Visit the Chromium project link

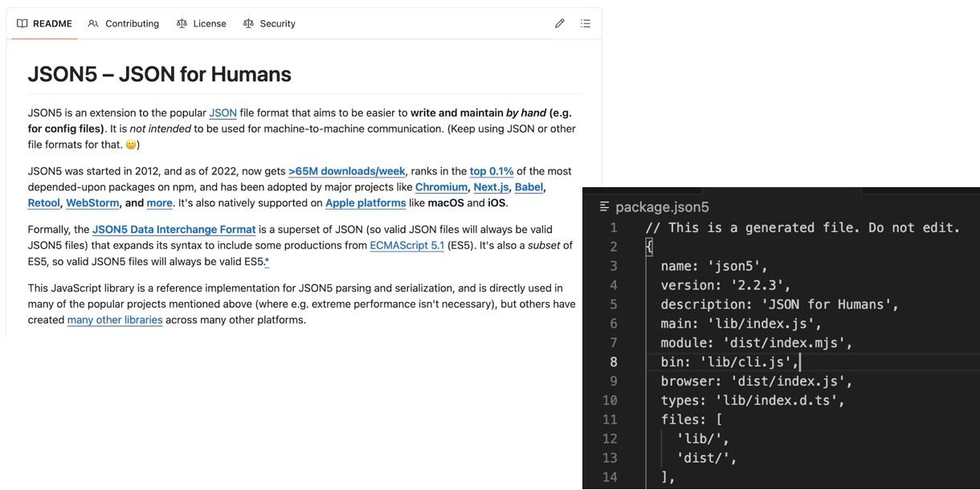pos(441,187)
